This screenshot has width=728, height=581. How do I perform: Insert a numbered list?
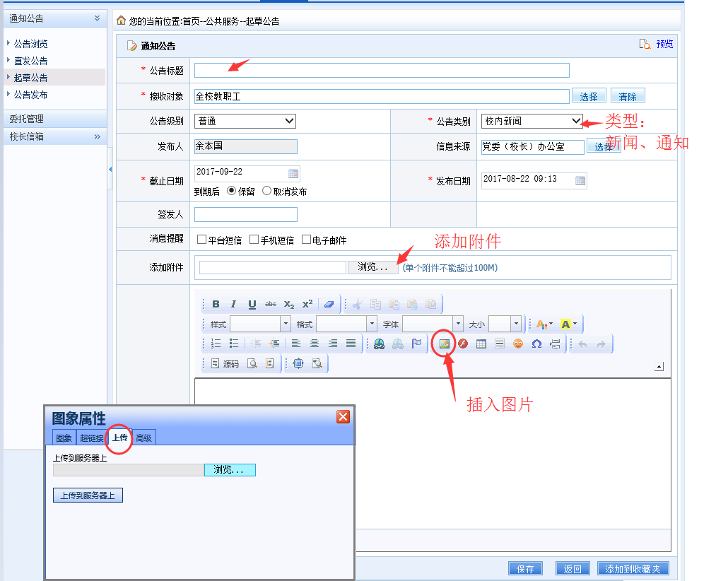pos(216,344)
